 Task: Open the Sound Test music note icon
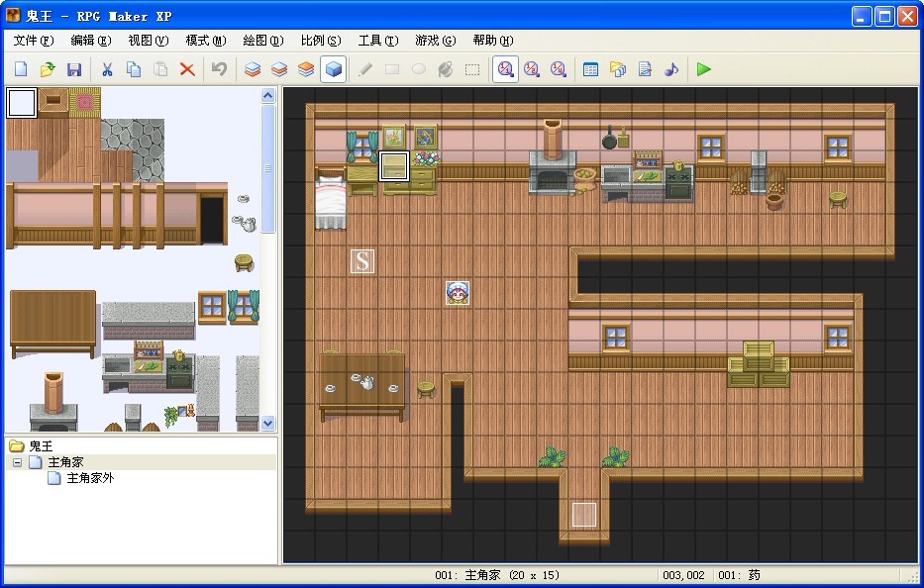pos(671,69)
